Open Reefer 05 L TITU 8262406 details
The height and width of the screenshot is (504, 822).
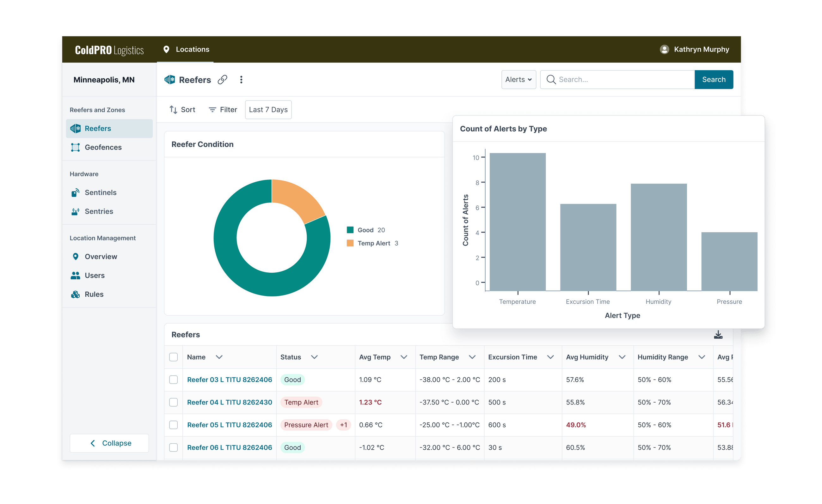[x=230, y=425]
